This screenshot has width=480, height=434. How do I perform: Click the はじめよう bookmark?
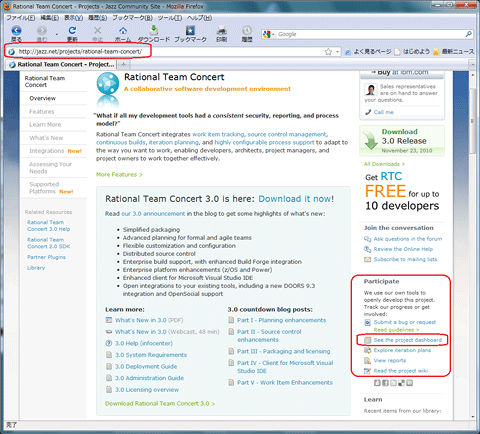pyautogui.click(x=412, y=52)
